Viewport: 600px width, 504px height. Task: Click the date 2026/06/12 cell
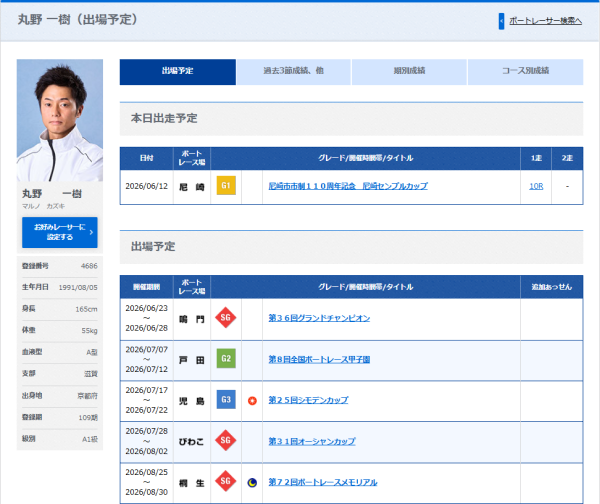pos(147,186)
